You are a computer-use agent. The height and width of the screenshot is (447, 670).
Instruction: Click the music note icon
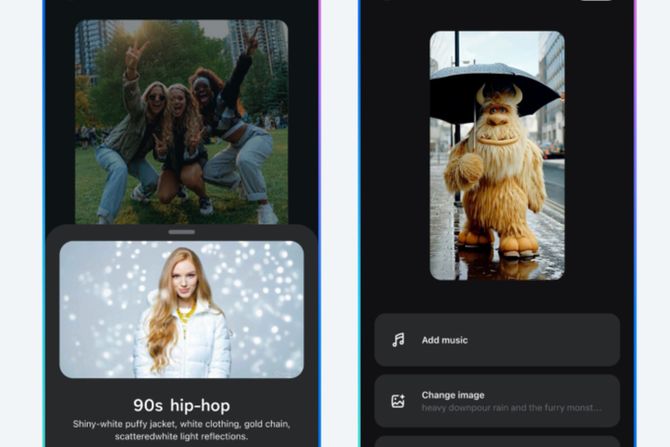pyautogui.click(x=398, y=340)
